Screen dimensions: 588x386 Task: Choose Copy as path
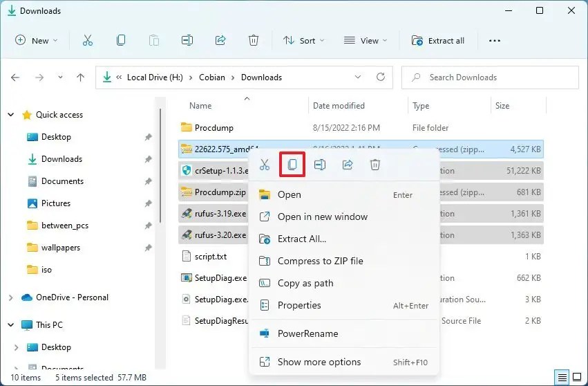[344, 283]
